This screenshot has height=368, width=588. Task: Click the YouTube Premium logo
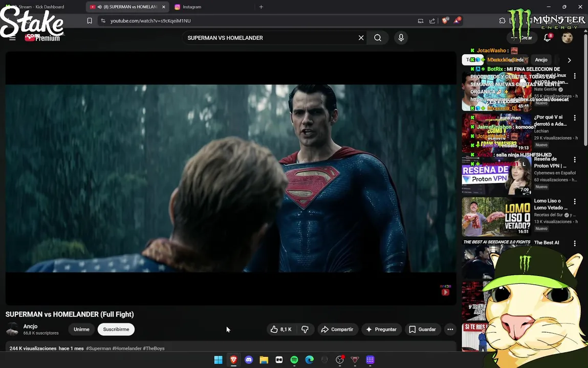tap(42, 38)
